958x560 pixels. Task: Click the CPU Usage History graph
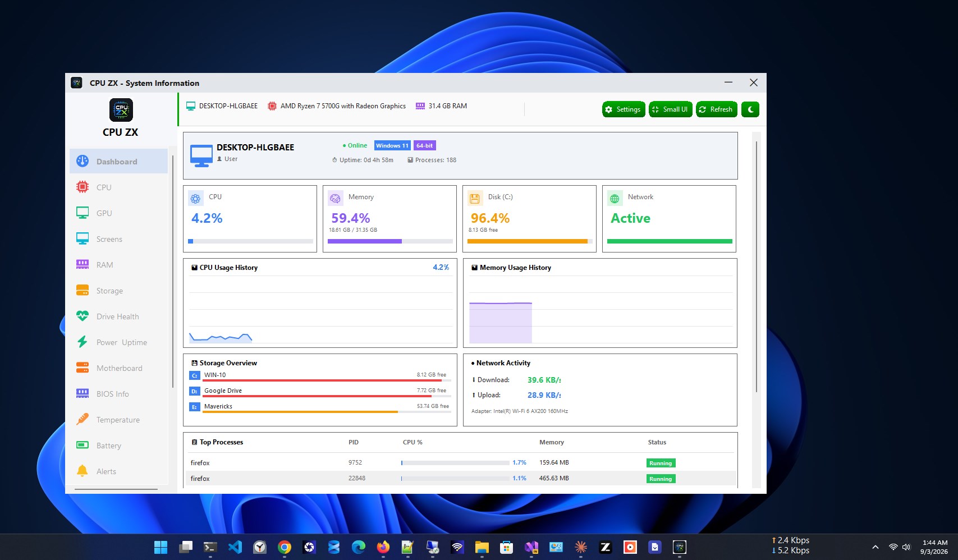pyautogui.click(x=320, y=310)
